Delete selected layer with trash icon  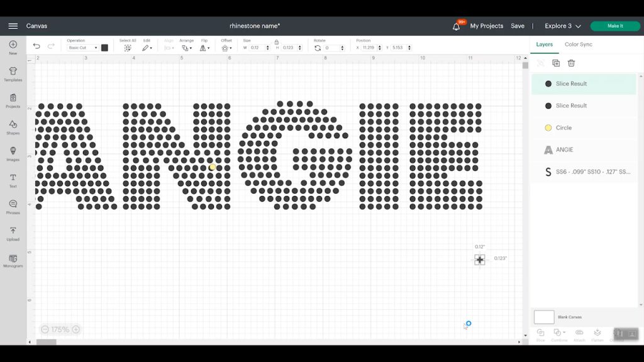coord(571,63)
